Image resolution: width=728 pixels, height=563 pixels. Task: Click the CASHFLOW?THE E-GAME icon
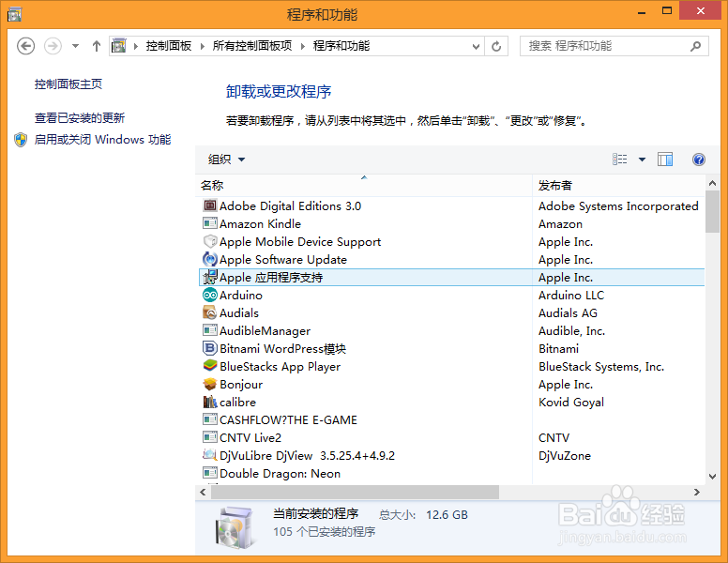(x=210, y=419)
